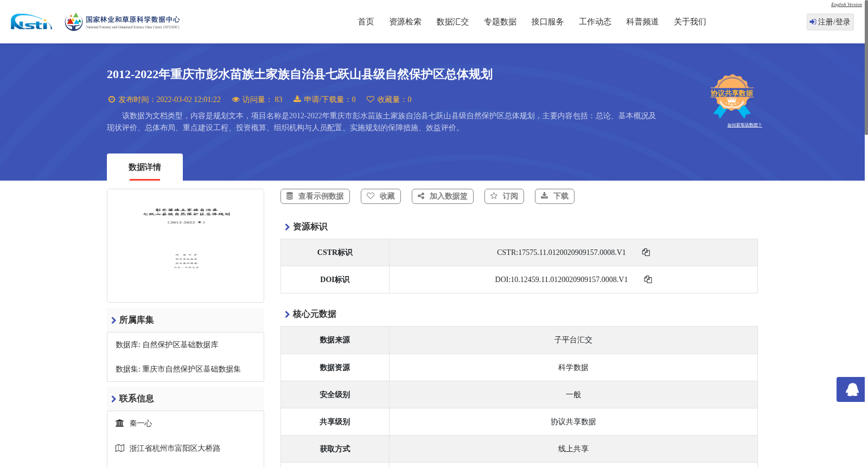Click the institution icon beside 秦一心

coord(120,423)
